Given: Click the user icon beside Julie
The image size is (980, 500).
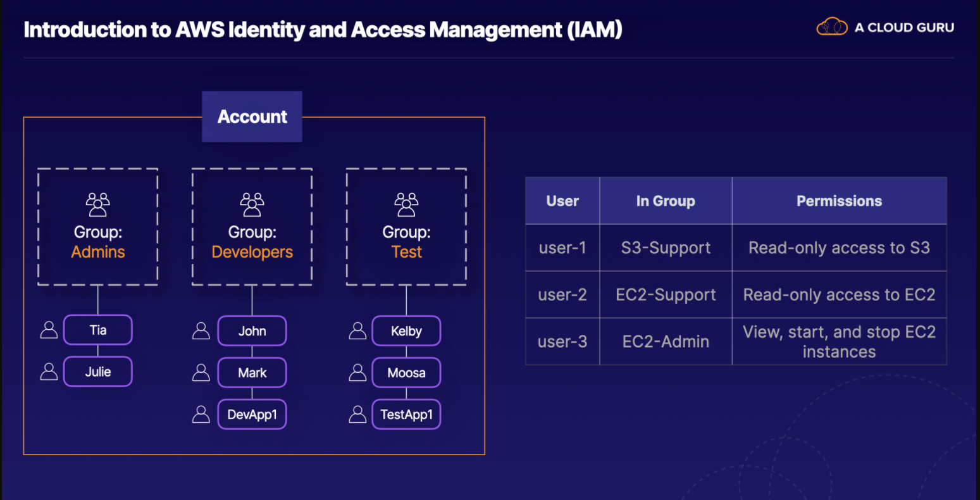Looking at the screenshot, I should [x=49, y=372].
